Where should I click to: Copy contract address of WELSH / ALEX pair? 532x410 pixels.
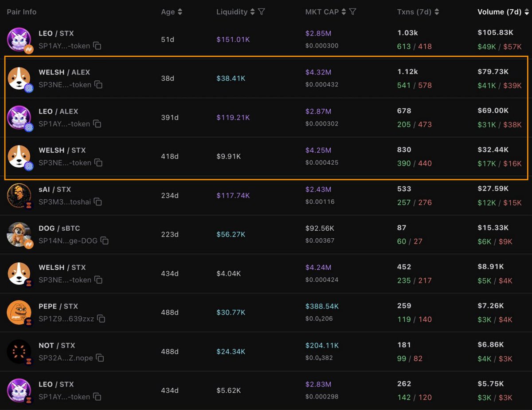click(98, 85)
